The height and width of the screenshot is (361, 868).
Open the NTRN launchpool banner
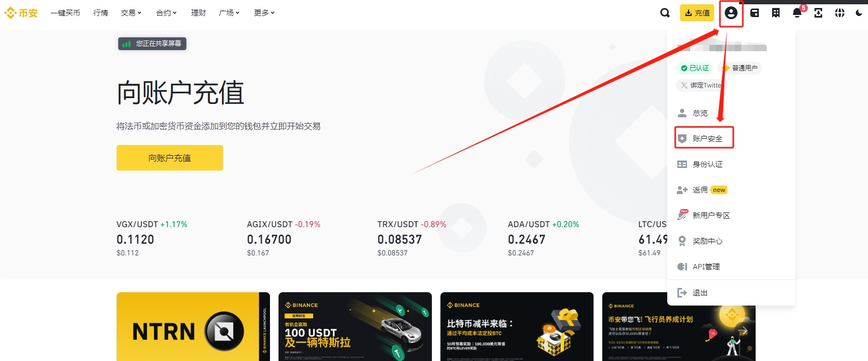(x=193, y=326)
